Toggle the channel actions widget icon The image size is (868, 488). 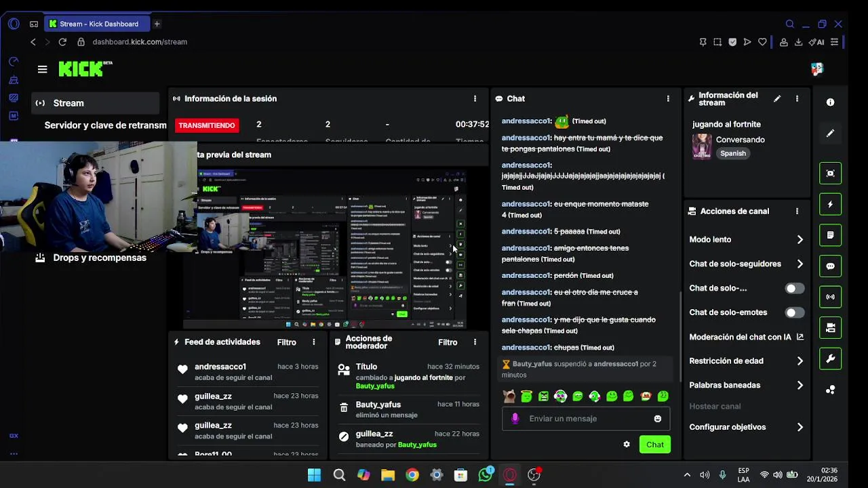pos(830,328)
